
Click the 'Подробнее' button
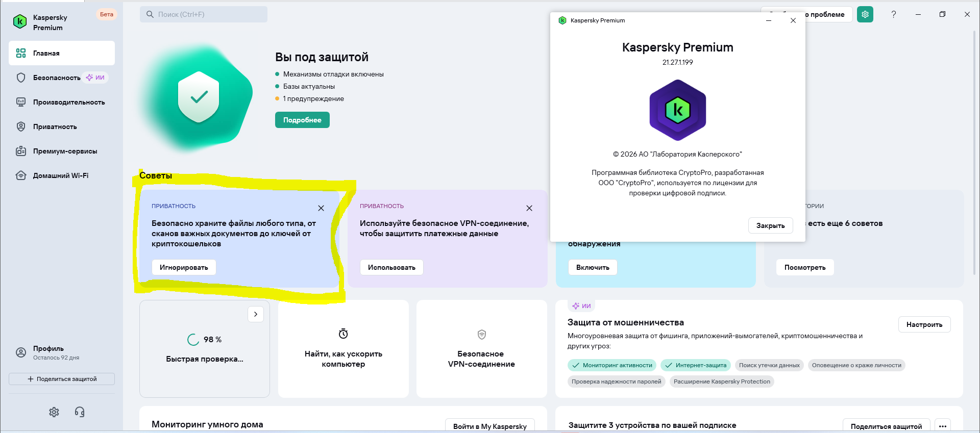(302, 120)
